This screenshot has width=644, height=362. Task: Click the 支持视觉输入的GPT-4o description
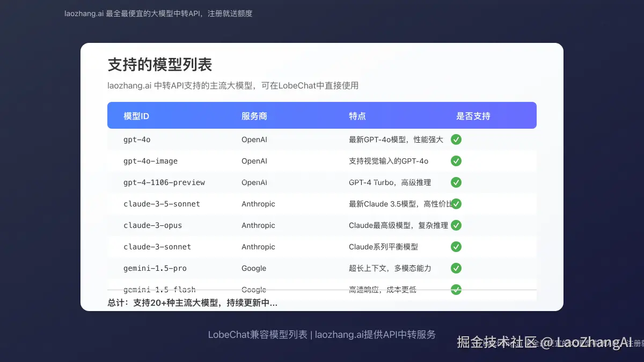[389, 161]
